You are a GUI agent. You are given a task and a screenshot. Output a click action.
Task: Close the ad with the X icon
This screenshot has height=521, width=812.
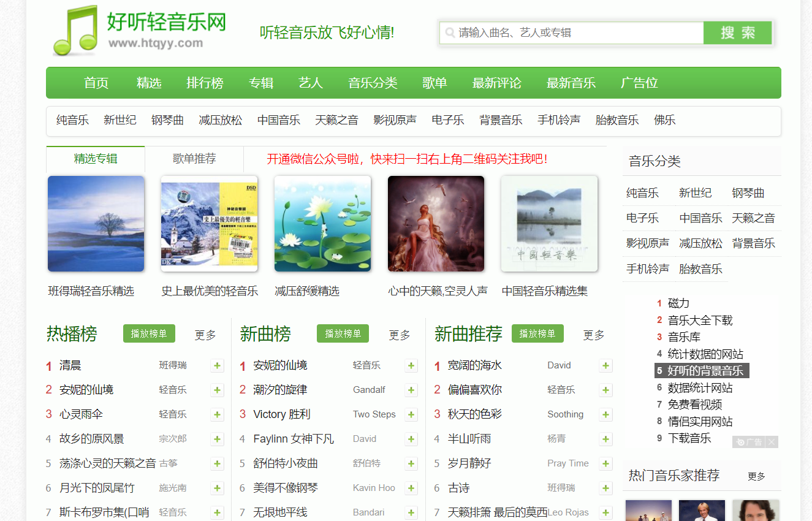point(772,442)
